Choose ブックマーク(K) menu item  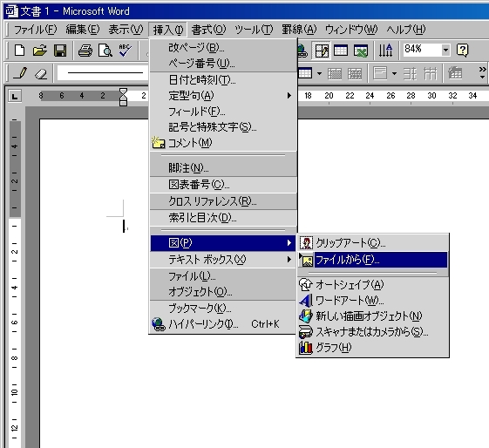pyautogui.click(x=223, y=309)
